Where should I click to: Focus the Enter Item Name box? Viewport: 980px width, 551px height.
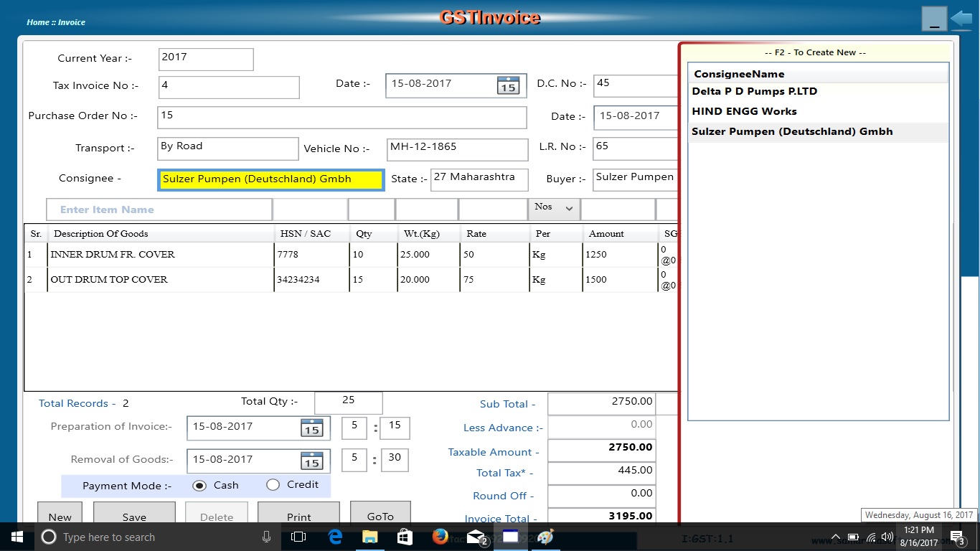pyautogui.click(x=159, y=209)
